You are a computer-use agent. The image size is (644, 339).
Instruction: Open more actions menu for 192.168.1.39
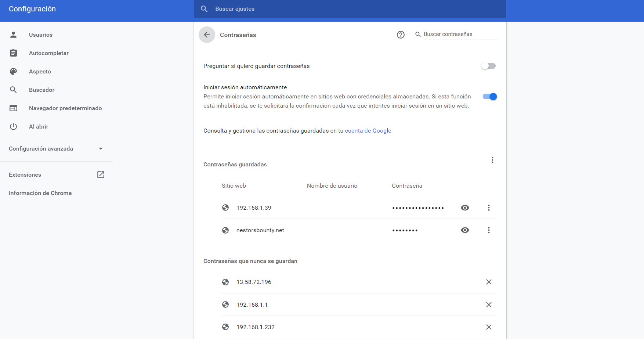coord(489,208)
